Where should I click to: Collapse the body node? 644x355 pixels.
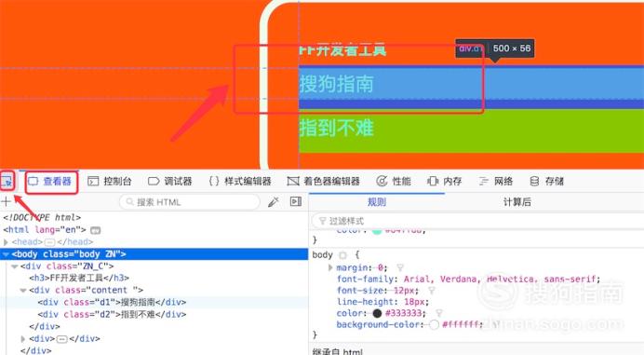tap(6, 254)
